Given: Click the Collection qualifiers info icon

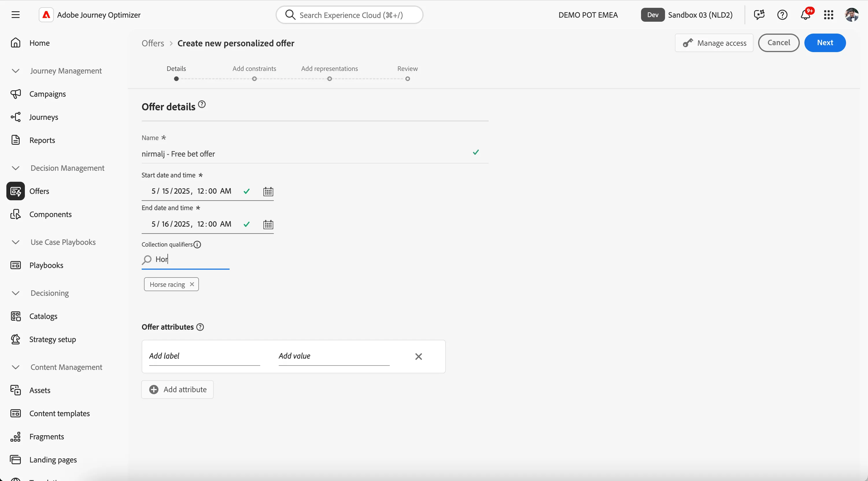Looking at the screenshot, I should 197,245.
